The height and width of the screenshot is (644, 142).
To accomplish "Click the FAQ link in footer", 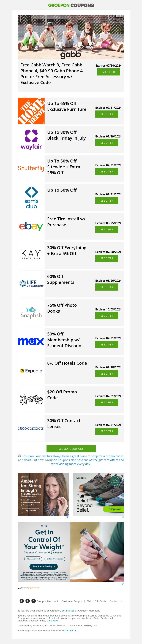I will (89, 601).
